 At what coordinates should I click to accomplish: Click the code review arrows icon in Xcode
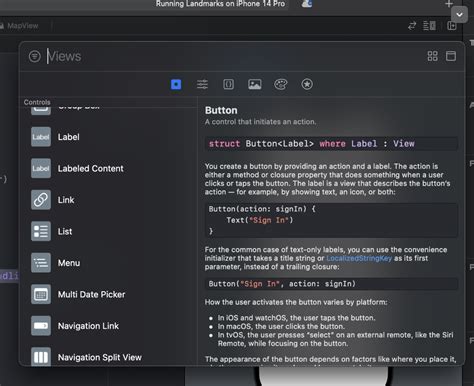412,26
